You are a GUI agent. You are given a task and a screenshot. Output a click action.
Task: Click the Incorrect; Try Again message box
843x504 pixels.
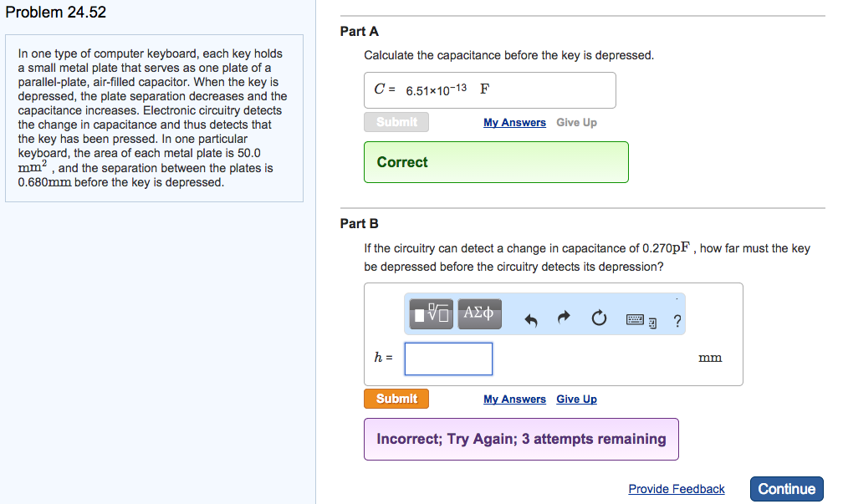click(x=521, y=439)
